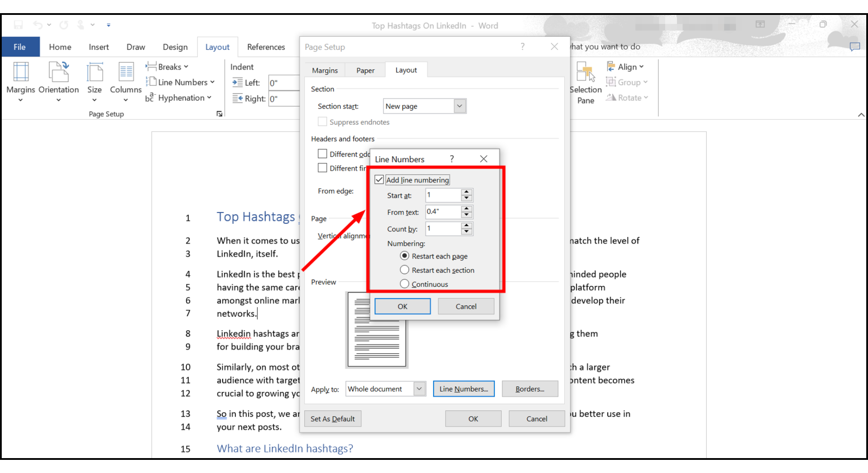Image resolution: width=868 pixels, height=473 pixels.
Task: Switch to the Margins tab
Action: pos(325,71)
